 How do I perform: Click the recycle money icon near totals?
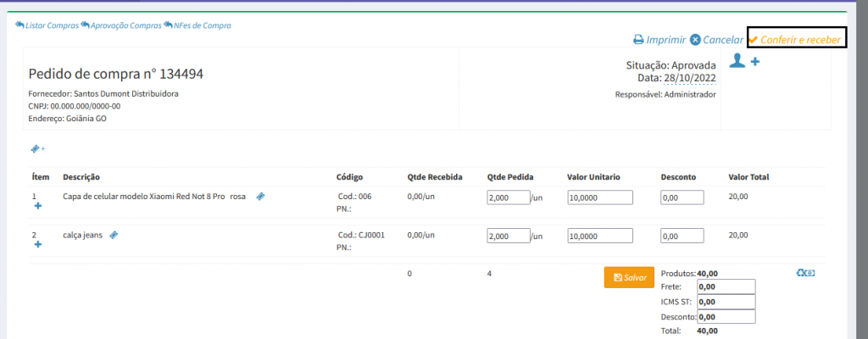(805, 273)
